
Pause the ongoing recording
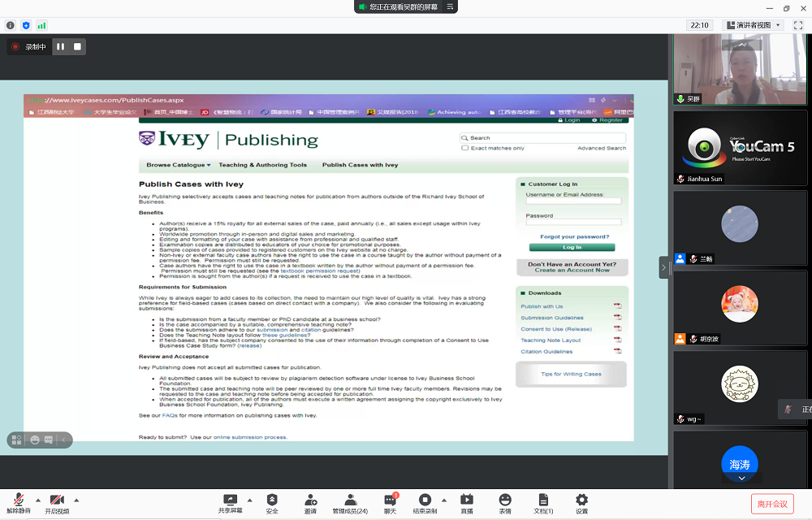click(x=60, y=47)
